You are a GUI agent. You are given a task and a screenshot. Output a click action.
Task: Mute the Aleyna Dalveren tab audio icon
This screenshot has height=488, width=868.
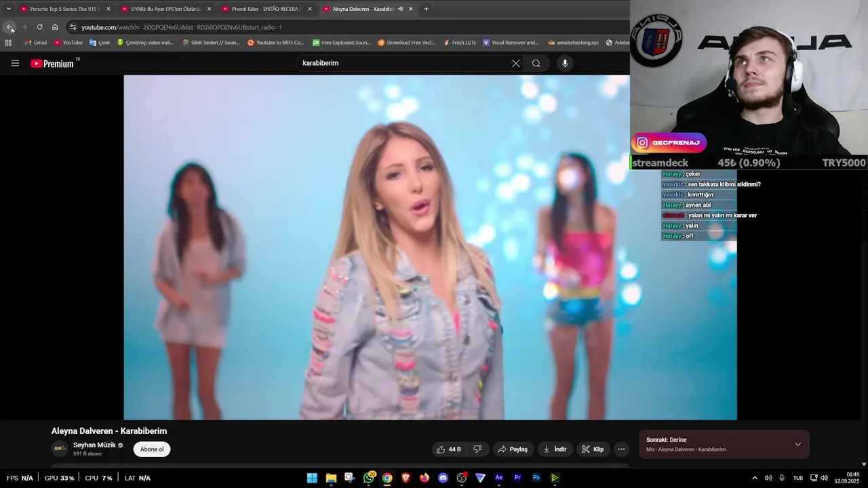pyautogui.click(x=401, y=9)
